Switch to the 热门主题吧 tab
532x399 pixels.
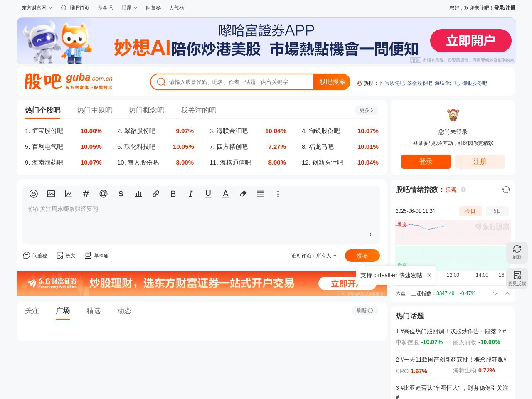pyautogui.click(x=94, y=110)
